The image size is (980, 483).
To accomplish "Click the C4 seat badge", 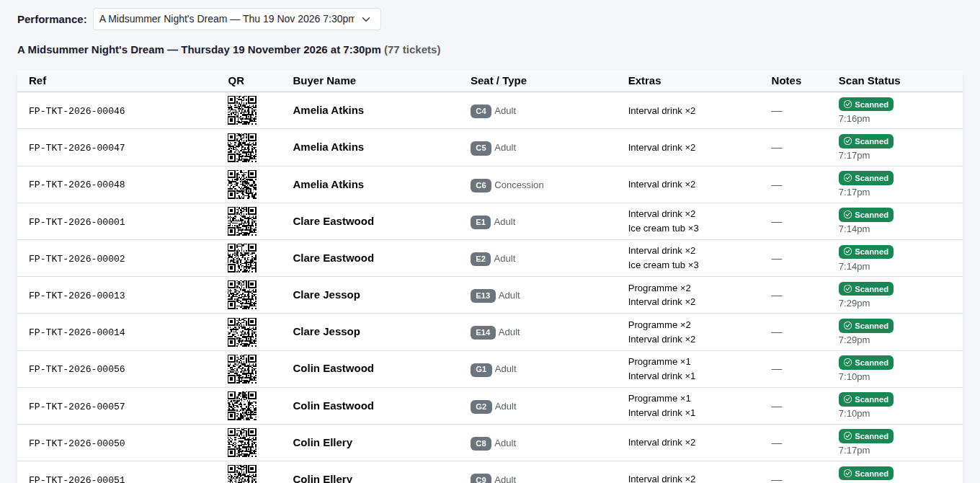I will coord(481,111).
